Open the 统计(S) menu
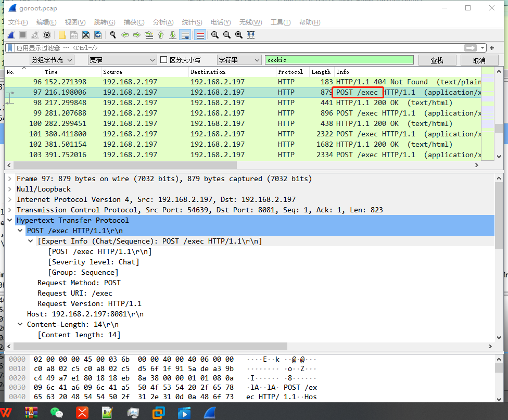This screenshot has height=420, width=508. [192, 22]
